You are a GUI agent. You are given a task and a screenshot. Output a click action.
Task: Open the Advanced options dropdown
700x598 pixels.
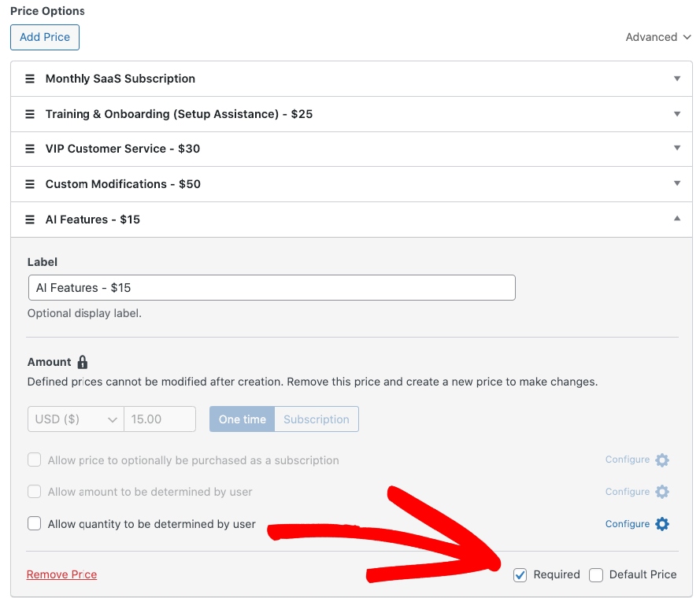tap(657, 37)
